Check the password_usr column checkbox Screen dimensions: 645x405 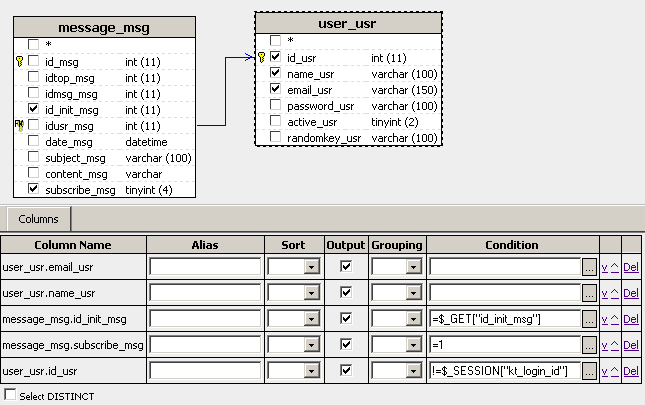point(276,106)
